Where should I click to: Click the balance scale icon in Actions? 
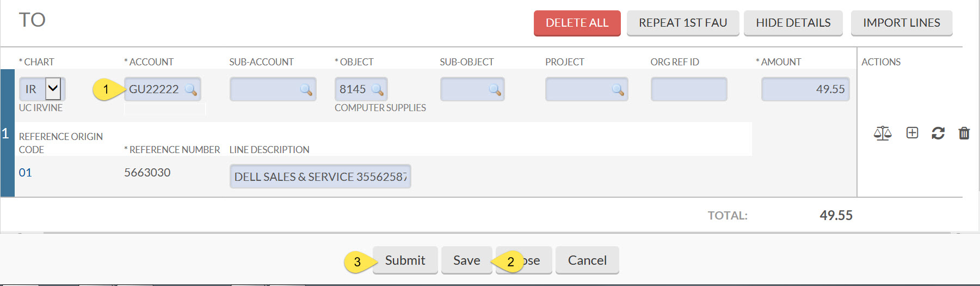pyautogui.click(x=882, y=133)
